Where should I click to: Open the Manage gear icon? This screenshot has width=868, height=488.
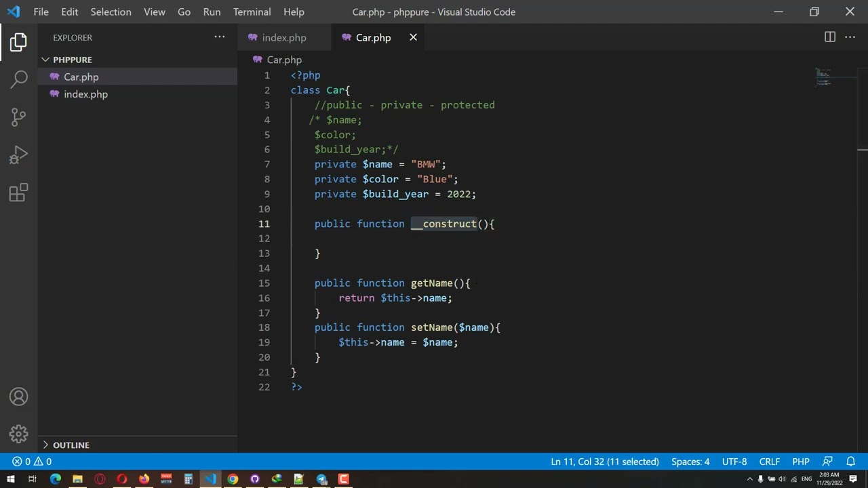[18, 434]
